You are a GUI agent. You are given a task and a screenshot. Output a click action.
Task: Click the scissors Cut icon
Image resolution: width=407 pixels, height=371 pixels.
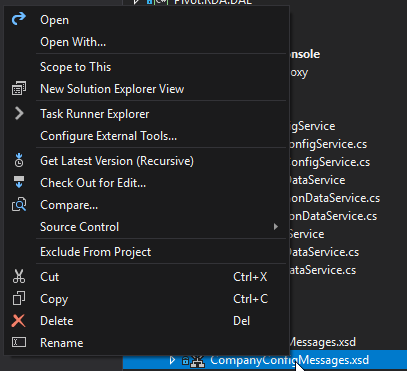(19, 276)
